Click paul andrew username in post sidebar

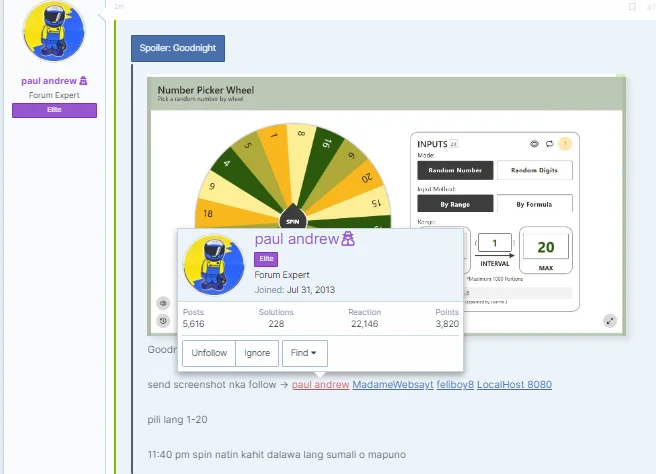coord(49,81)
